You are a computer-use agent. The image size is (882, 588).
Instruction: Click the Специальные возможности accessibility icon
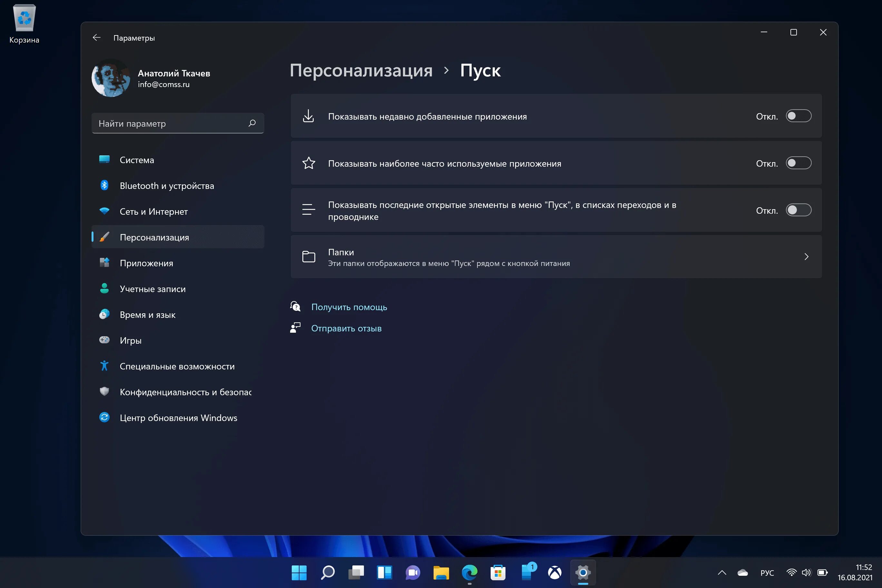[x=104, y=366]
